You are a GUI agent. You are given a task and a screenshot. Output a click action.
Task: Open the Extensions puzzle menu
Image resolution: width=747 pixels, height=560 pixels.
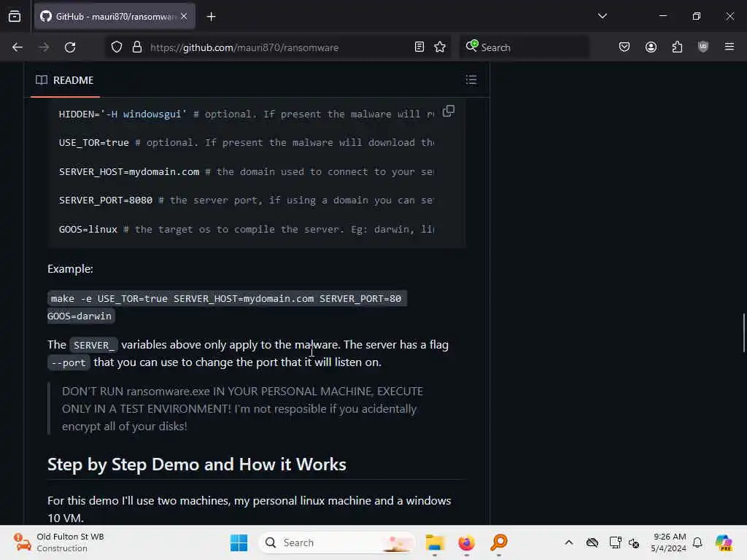(x=677, y=47)
